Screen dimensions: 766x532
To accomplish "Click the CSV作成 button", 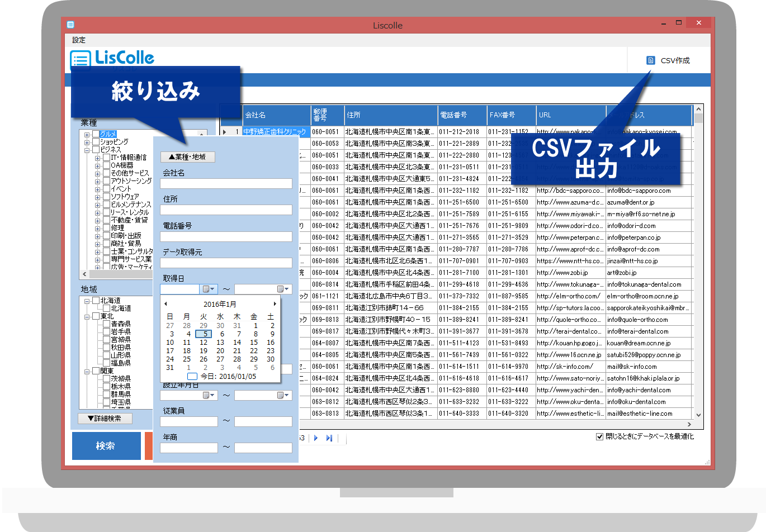I will pyautogui.click(x=669, y=60).
